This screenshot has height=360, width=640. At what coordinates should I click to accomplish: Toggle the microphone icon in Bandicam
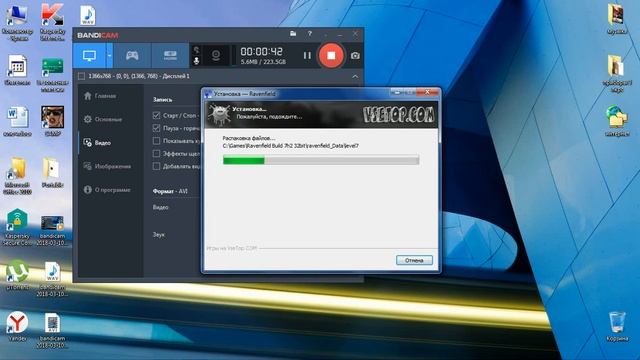click(x=196, y=61)
